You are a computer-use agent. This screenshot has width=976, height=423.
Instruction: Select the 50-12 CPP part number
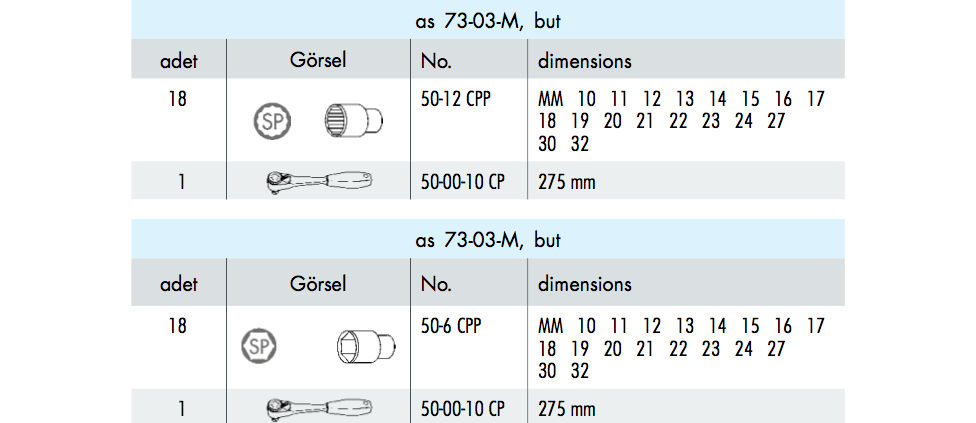[456, 99]
